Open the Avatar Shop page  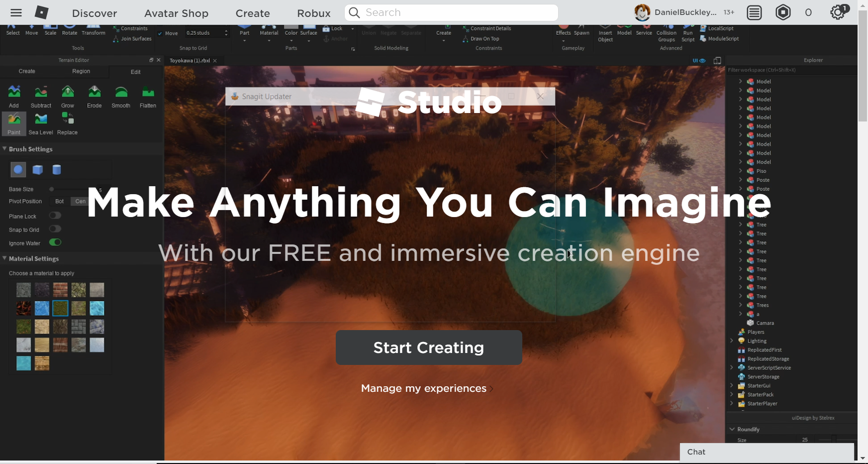point(176,13)
